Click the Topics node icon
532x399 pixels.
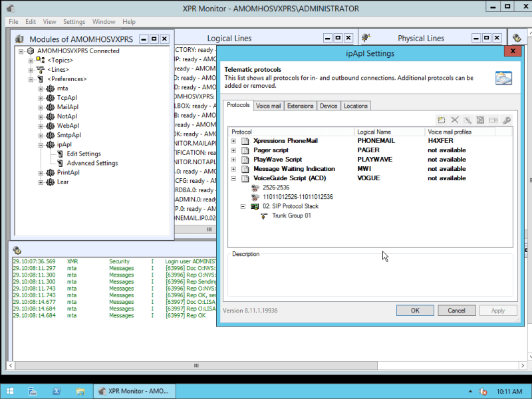click(41, 61)
